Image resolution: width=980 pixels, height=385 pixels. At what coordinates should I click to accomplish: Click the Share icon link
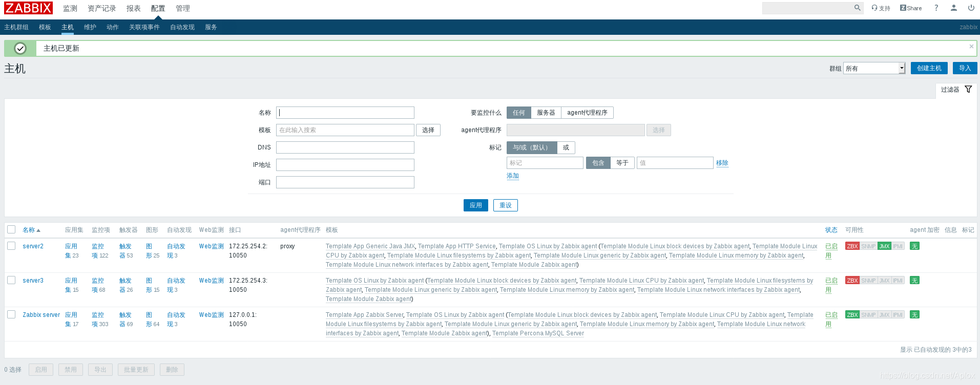pyautogui.click(x=911, y=8)
